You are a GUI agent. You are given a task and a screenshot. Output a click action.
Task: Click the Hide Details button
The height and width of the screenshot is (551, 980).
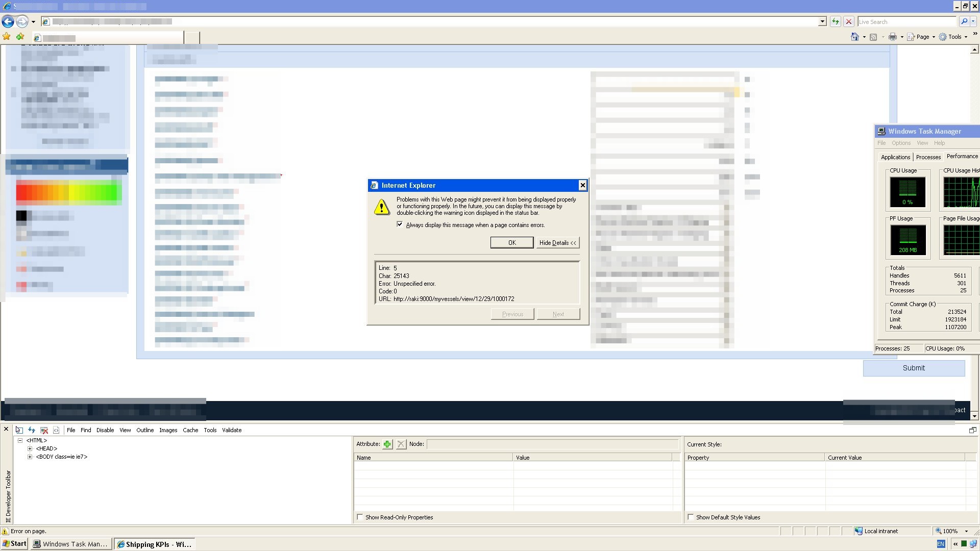click(x=557, y=243)
